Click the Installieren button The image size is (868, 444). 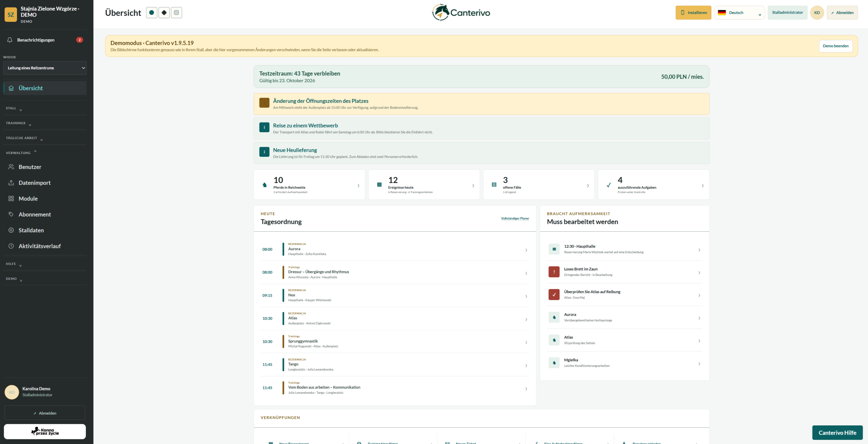(x=693, y=13)
